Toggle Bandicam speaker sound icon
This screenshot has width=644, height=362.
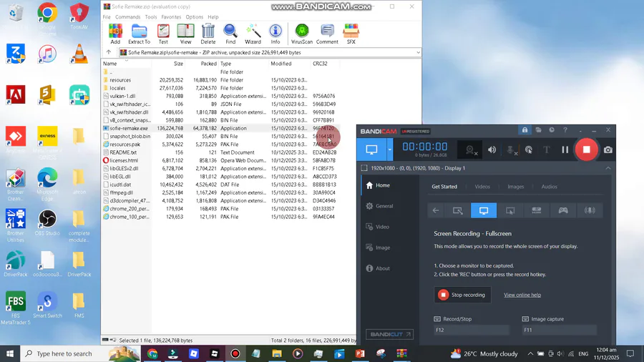click(x=492, y=150)
